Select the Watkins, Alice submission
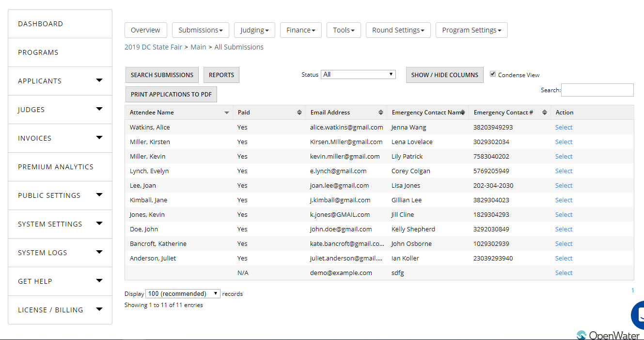 tap(564, 127)
